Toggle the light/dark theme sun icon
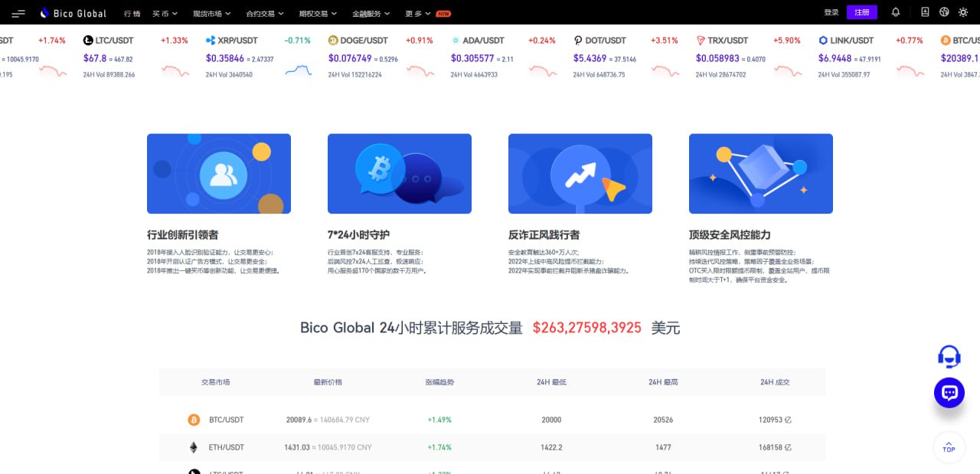This screenshot has width=980, height=474. [962, 12]
